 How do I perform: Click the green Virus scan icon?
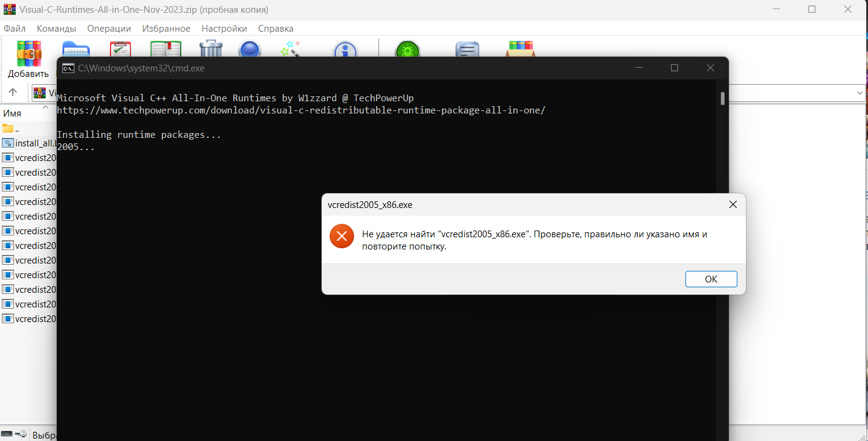407,49
